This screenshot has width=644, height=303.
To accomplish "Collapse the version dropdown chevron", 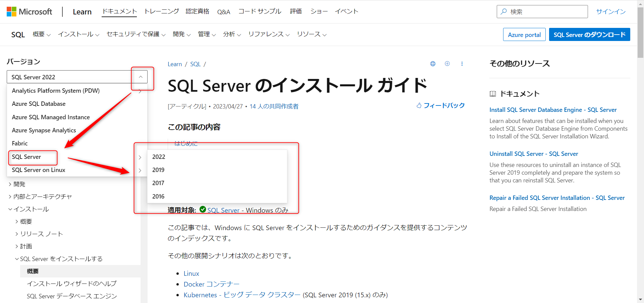I will (141, 77).
